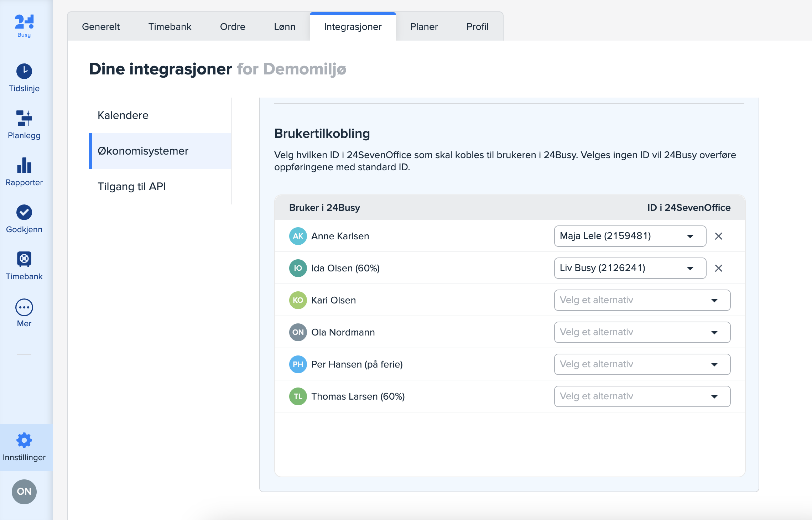Viewport: 812px width, 520px height.
Task: Open the ON user avatar at bottom
Action: pos(24,492)
